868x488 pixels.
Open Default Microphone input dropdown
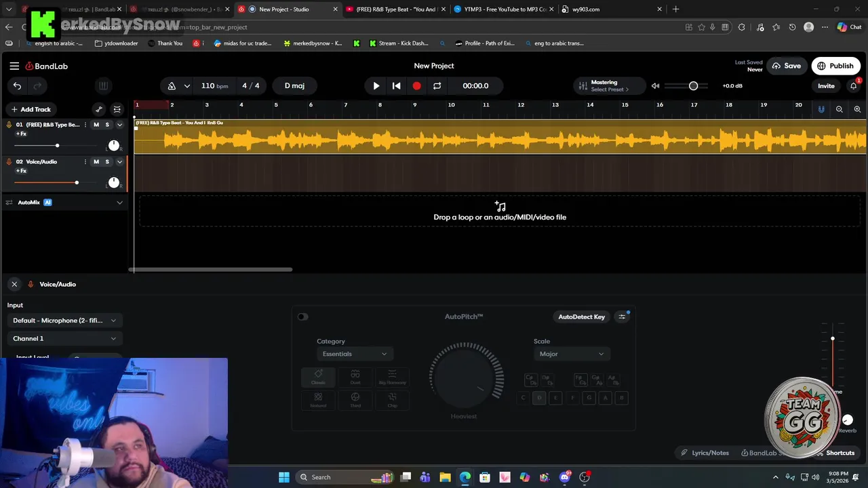click(x=64, y=321)
